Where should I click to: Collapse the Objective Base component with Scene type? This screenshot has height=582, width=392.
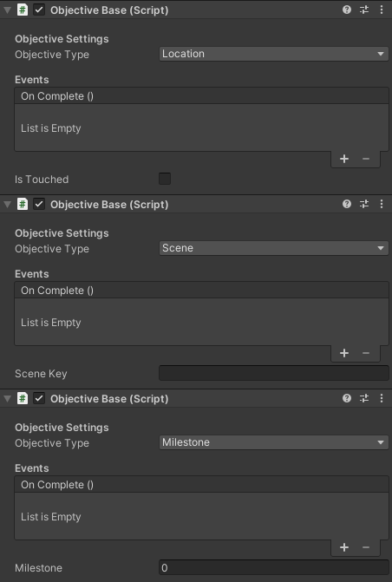[7, 204]
